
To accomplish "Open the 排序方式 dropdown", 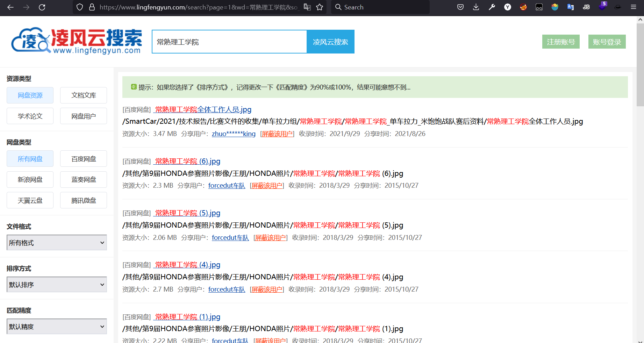I will pyautogui.click(x=57, y=285).
